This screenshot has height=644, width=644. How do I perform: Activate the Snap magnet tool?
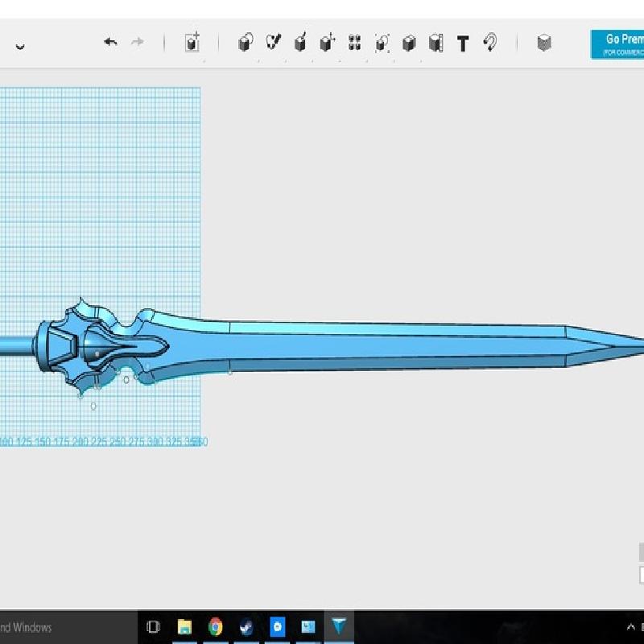pyautogui.click(x=490, y=43)
